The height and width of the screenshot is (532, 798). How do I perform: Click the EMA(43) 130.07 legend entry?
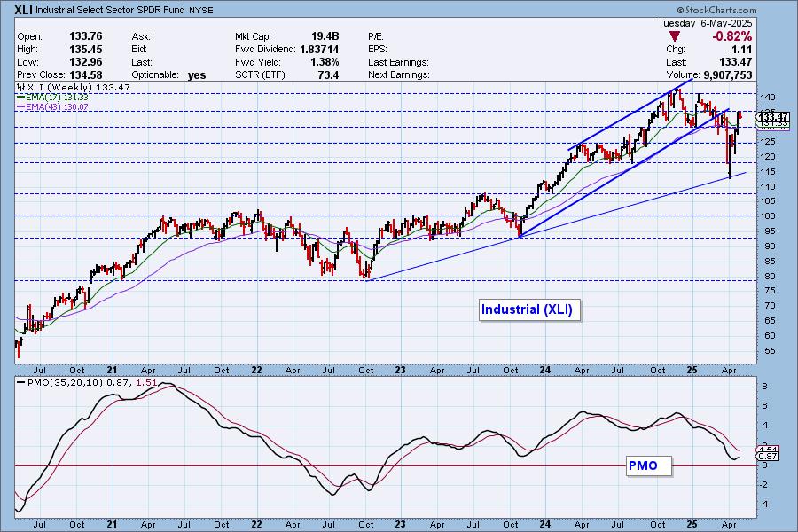tap(52, 107)
